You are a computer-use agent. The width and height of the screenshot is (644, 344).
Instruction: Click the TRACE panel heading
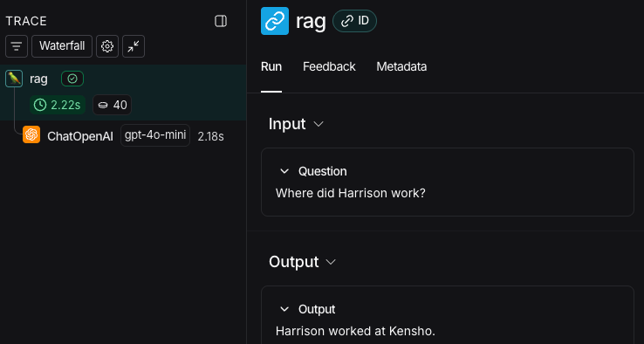pyautogui.click(x=26, y=21)
